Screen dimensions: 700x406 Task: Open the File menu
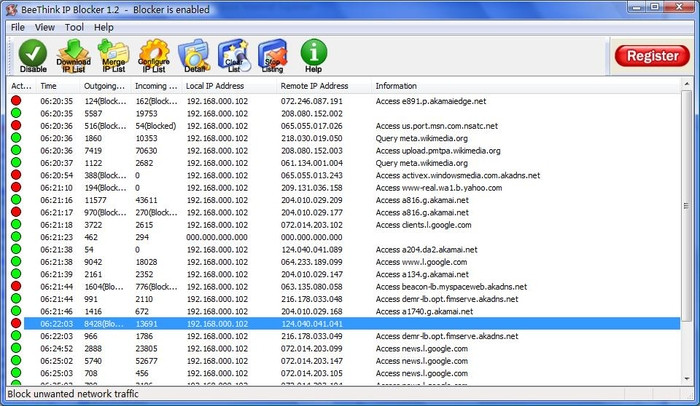[18, 27]
